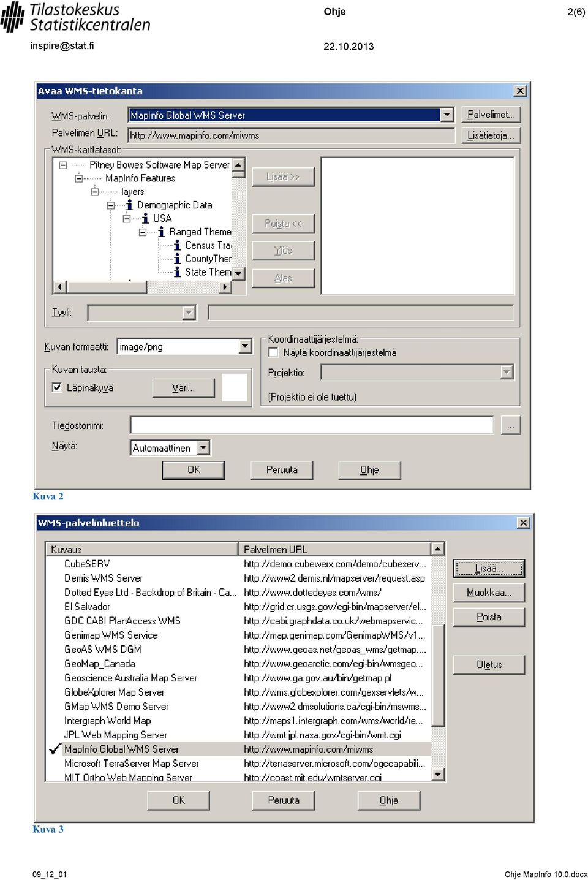This screenshot has width=588, height=880.
Task: Select Demis WMS Server row
Action: tap(239, 578)
